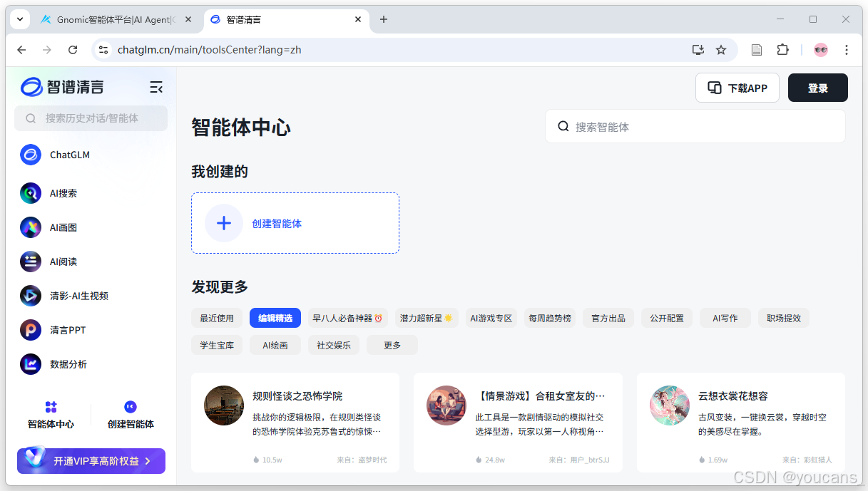Click the 登录 button
The width and height of the screenshot is (868, 491).
tap(818, 88)
